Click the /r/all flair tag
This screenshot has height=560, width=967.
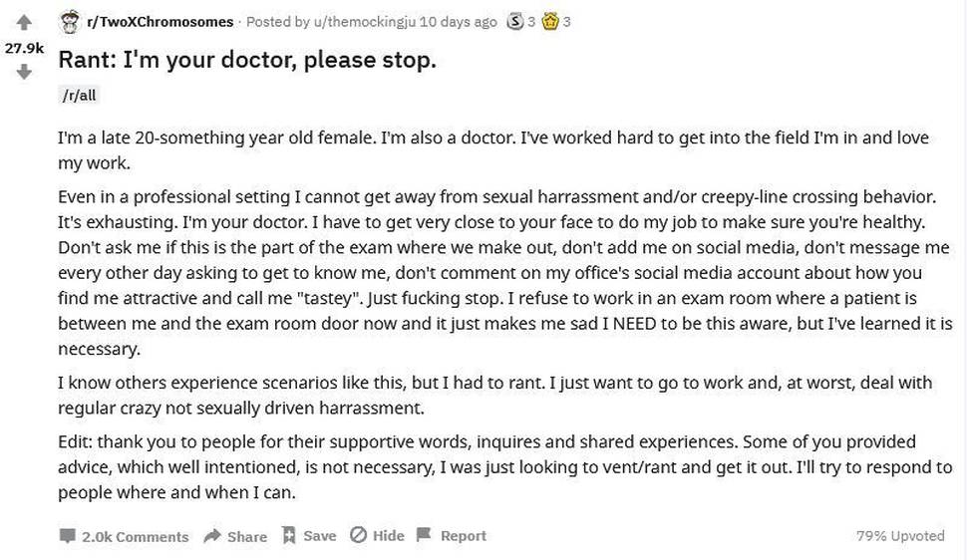click(79, 95)
